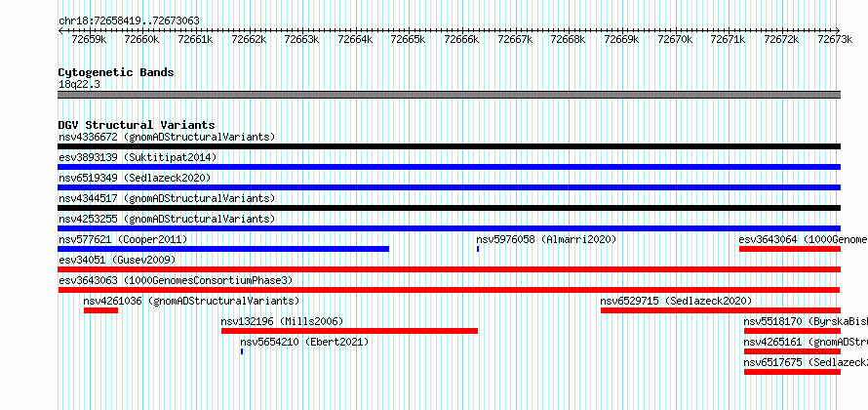Click the 72671k ruler tick label
Screen dimensions: 868x410
coord(728,39)
